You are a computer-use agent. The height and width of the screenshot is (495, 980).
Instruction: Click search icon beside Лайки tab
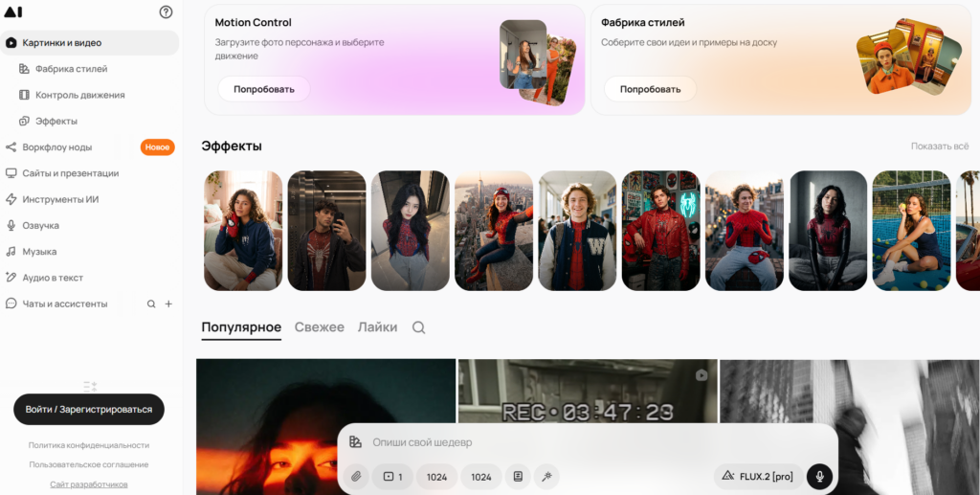click(x=419, y=327)
